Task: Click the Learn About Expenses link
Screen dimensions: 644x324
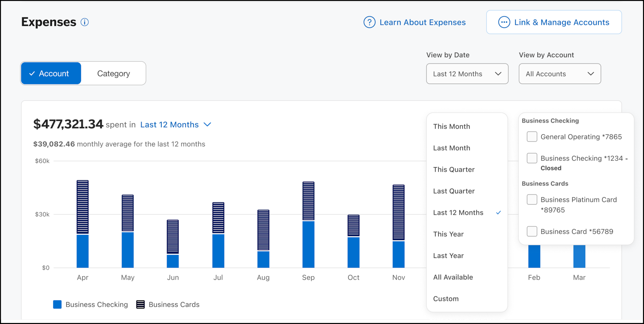Action: click(422, 22)
